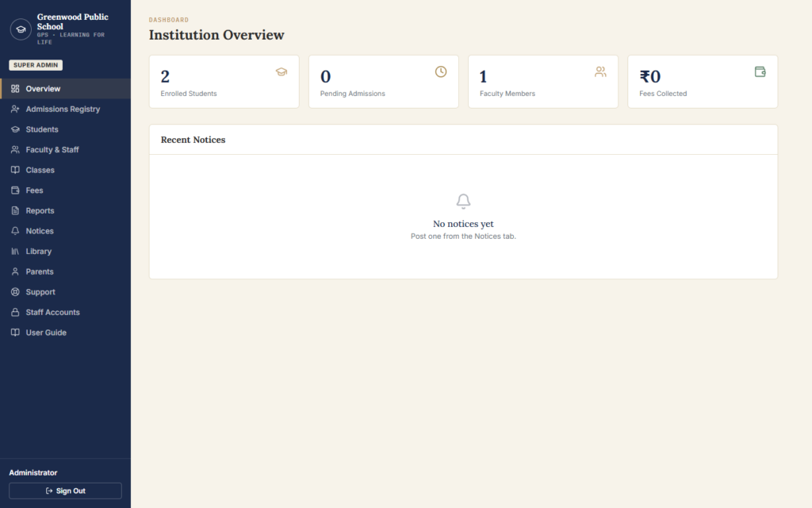Click the SUPER ADMIN badge
Screen dimensions: 812x508
[x=36, y=65]
